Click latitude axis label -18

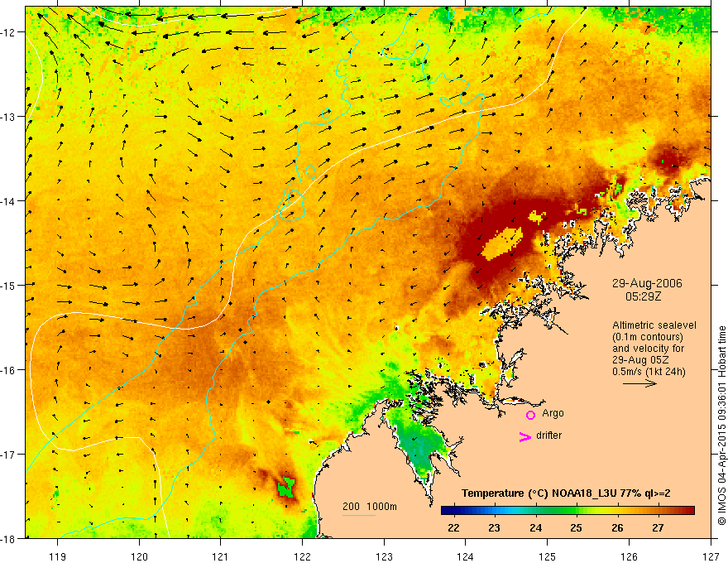(8, 538)
